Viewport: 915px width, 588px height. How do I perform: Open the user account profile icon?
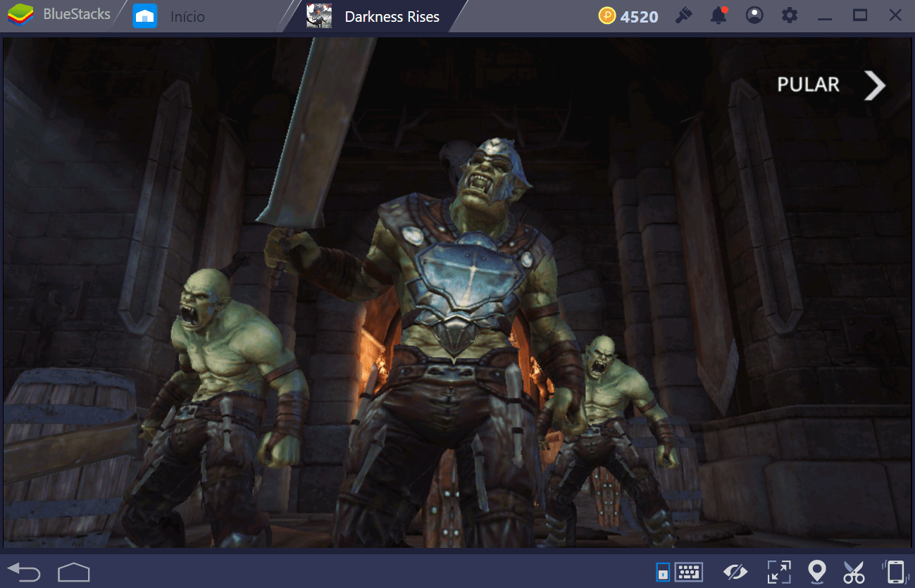click(754, 15)
